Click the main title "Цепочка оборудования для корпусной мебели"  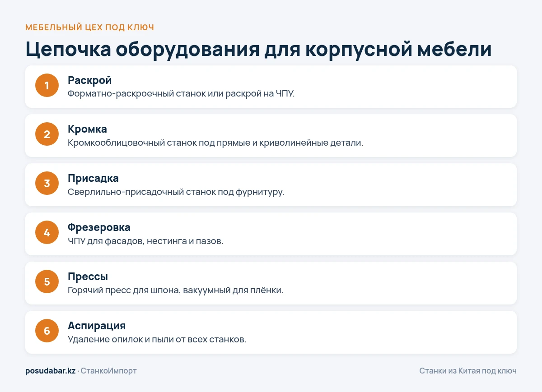tap(258, 49)
